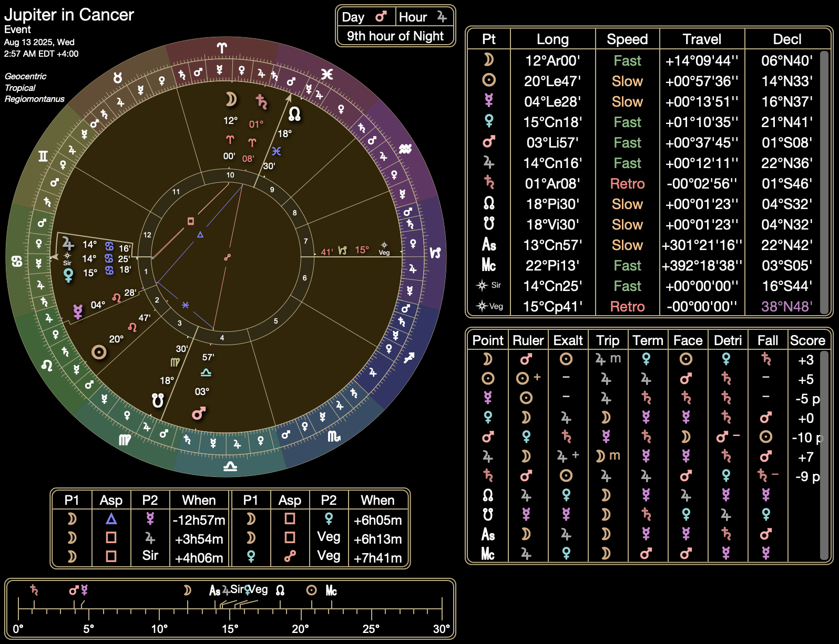
Task: Select the large Jupiter glyph near the Ascendant
Action: click(68, 243)
